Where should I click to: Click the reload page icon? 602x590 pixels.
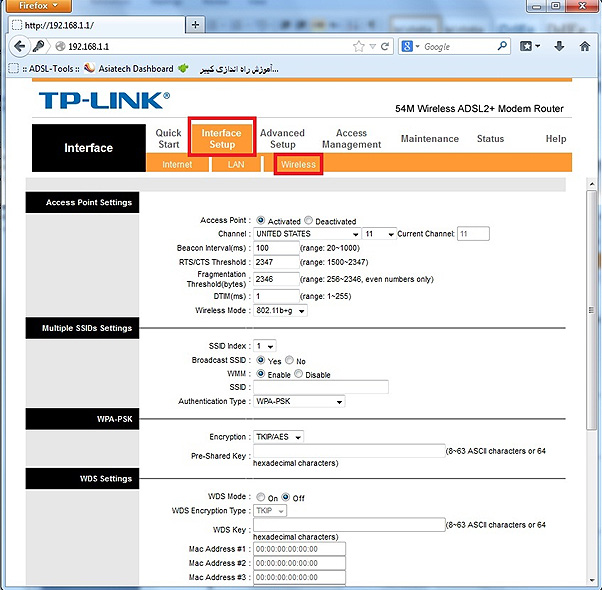385,46
